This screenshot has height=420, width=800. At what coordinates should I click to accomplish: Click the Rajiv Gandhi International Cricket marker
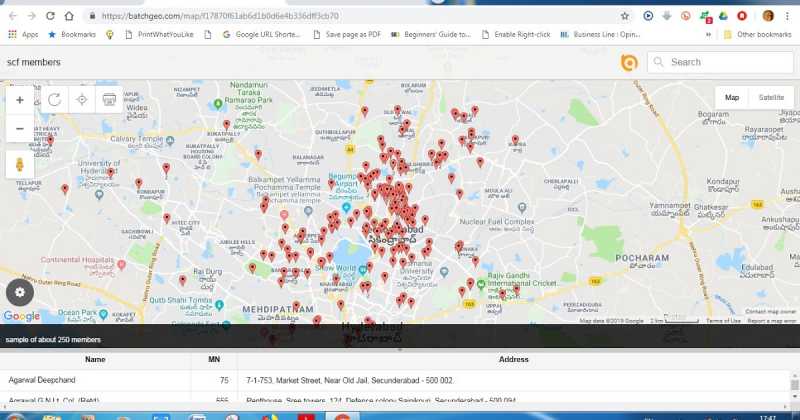[x=481, y=285]
